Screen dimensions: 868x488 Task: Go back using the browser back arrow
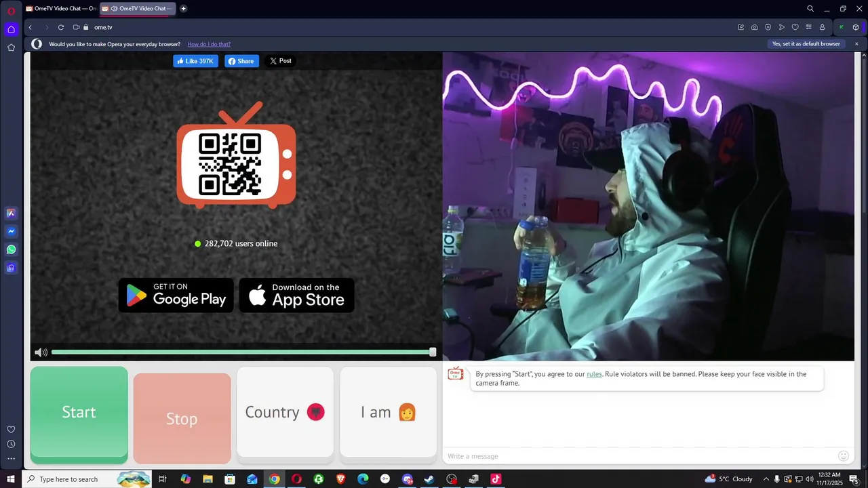click(31, 27)
